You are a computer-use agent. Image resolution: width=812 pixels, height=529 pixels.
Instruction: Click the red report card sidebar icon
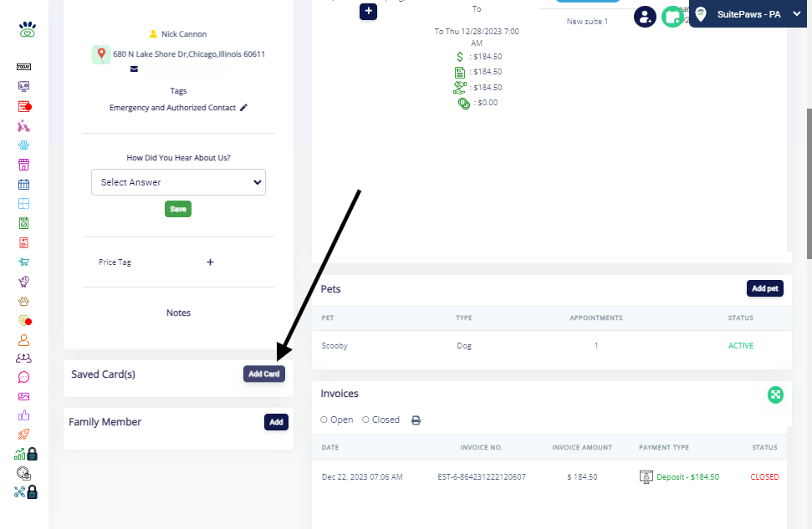click(x=23, y=242)
